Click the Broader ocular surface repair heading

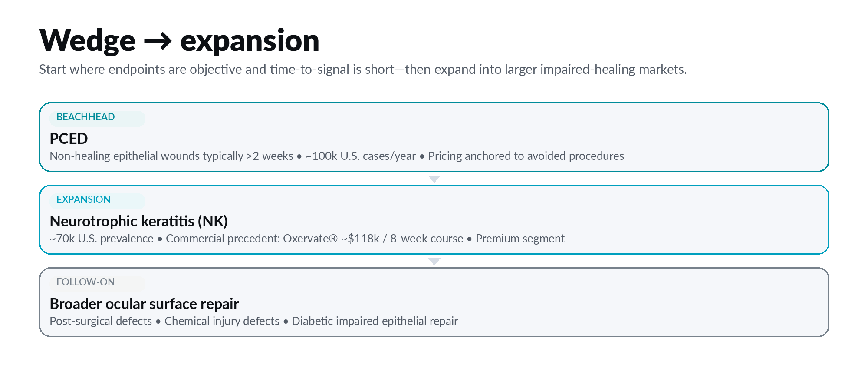click(144, 304)
